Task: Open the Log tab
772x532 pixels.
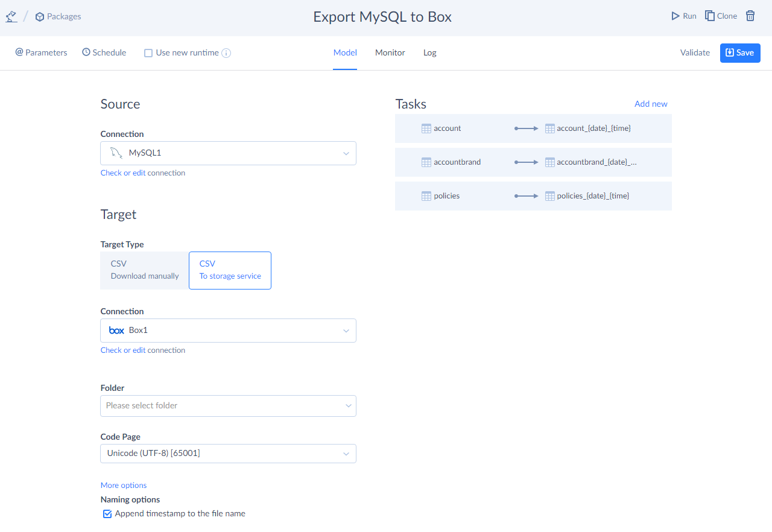Action: (429, 53)
